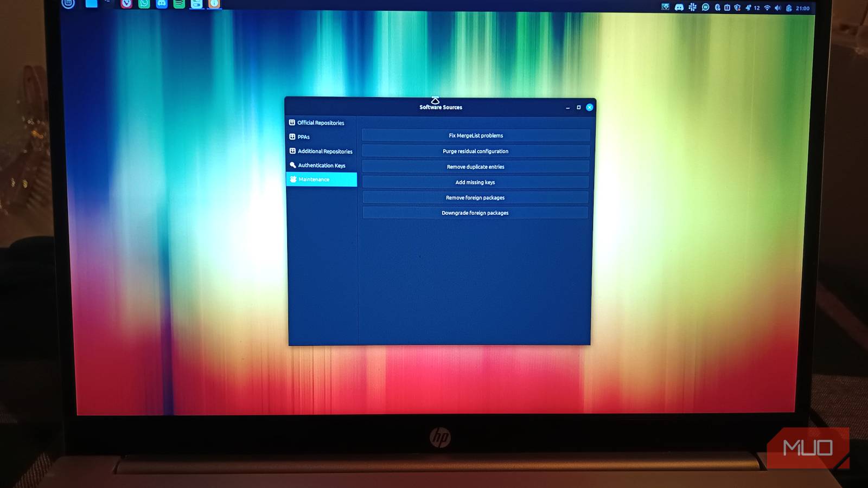Click Fix MergeList problems

coord(475,135)
